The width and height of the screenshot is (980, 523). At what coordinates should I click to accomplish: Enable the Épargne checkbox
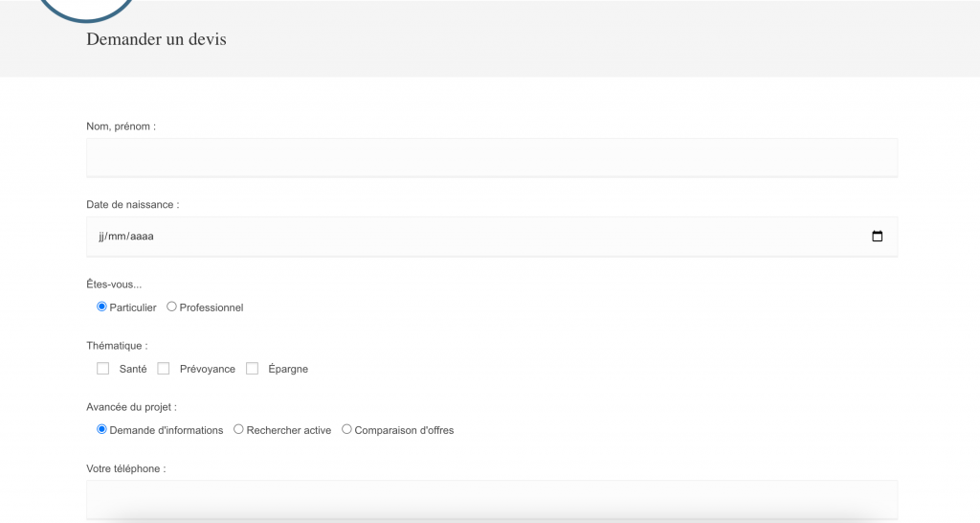(253, 369)
